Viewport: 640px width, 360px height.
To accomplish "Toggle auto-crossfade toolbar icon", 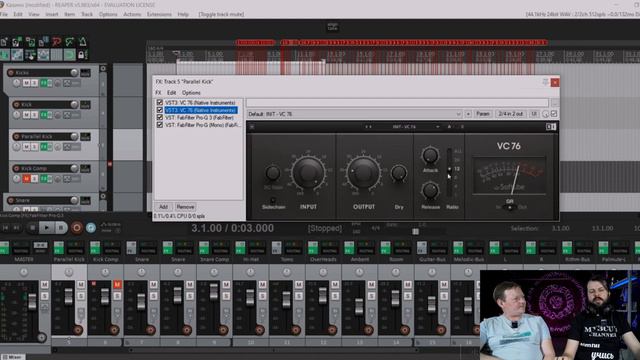I will coord(4,54).
